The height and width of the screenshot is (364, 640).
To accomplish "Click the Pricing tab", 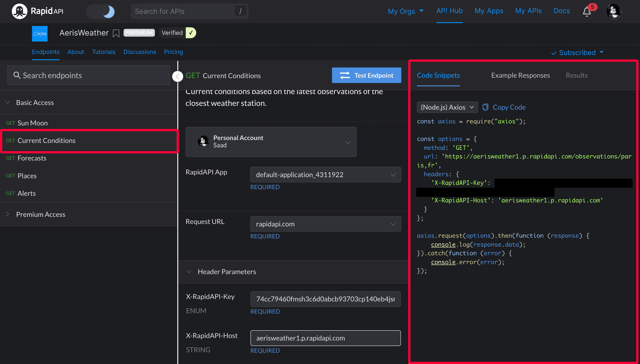I will click(173, 51).
